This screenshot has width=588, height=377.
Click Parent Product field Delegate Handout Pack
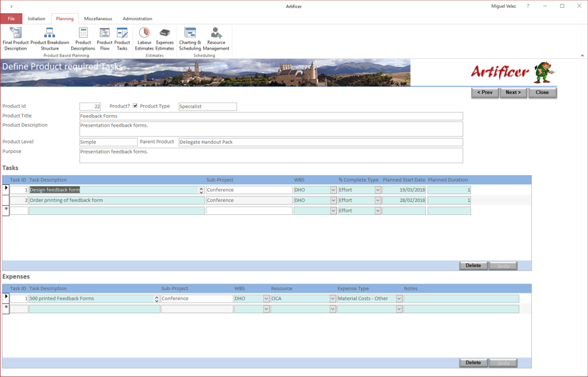(x=321, y=142)
